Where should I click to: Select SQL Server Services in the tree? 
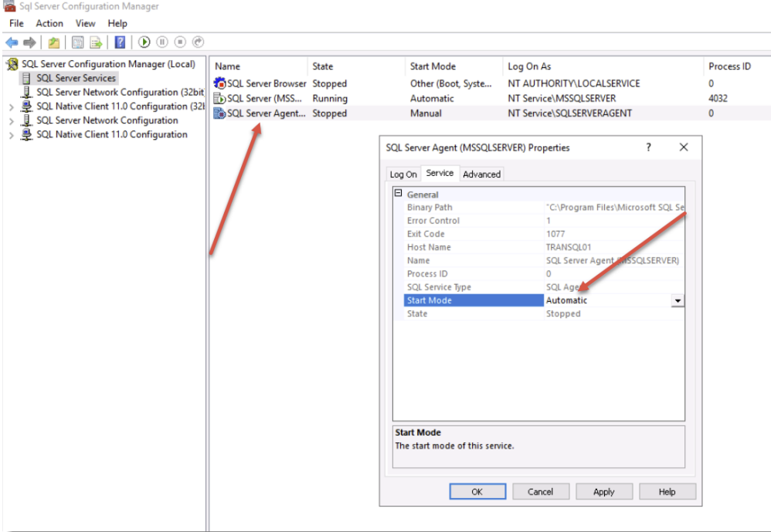point(76,78)
